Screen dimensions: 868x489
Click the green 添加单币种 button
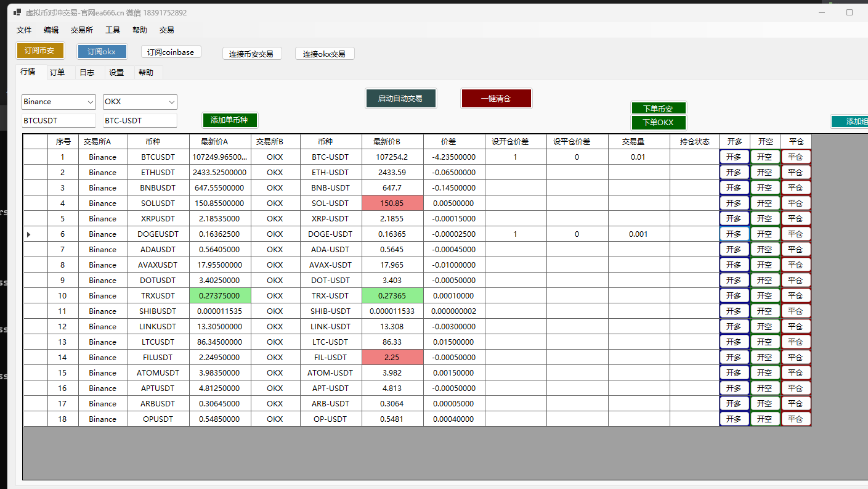tap(229, 120)
